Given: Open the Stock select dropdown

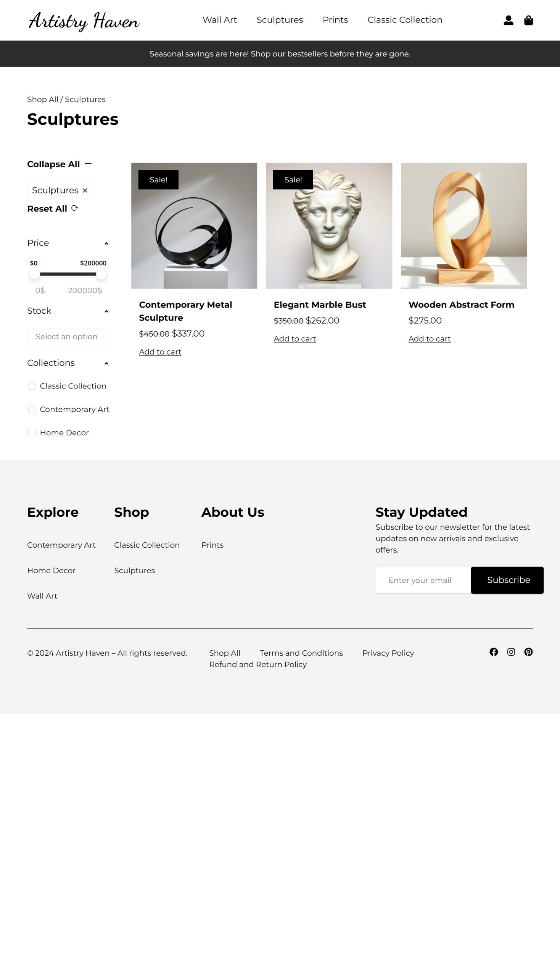Looking at the screenshot, I should pos(68,338).
